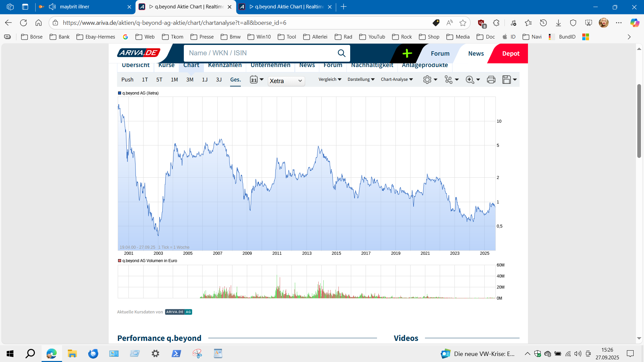Open the Xetra exchange dropdown
The height and width of the screenshot is (362, 644).
(x=286, y=81)
